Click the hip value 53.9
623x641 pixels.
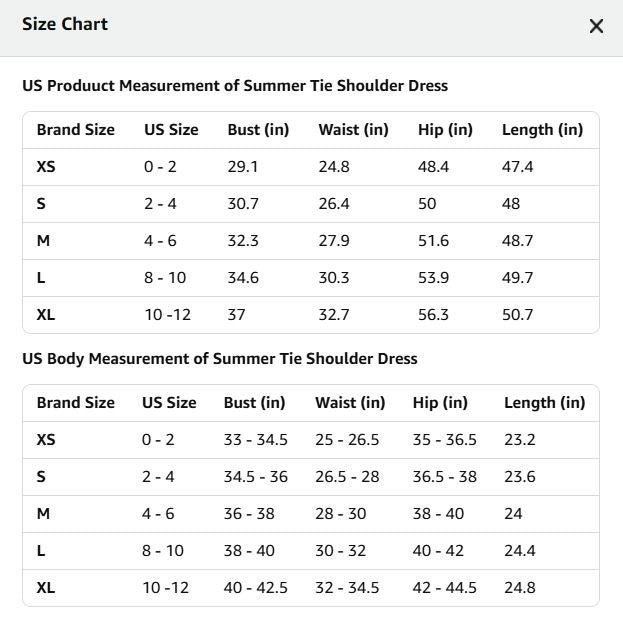(x=433, y=278)
